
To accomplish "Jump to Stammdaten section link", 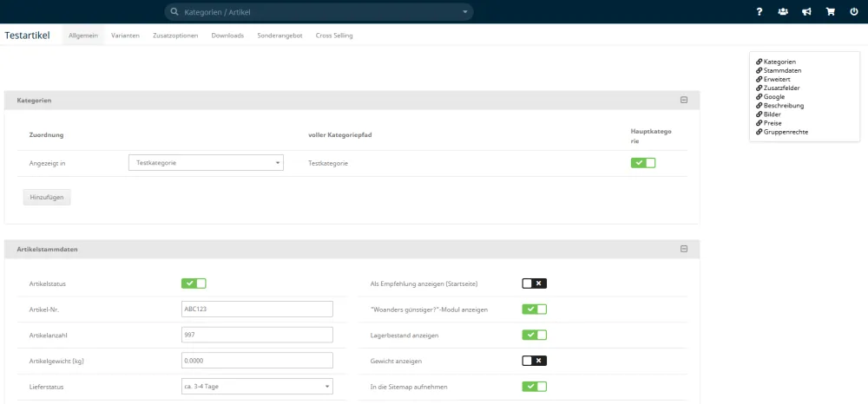I will 782,71.
